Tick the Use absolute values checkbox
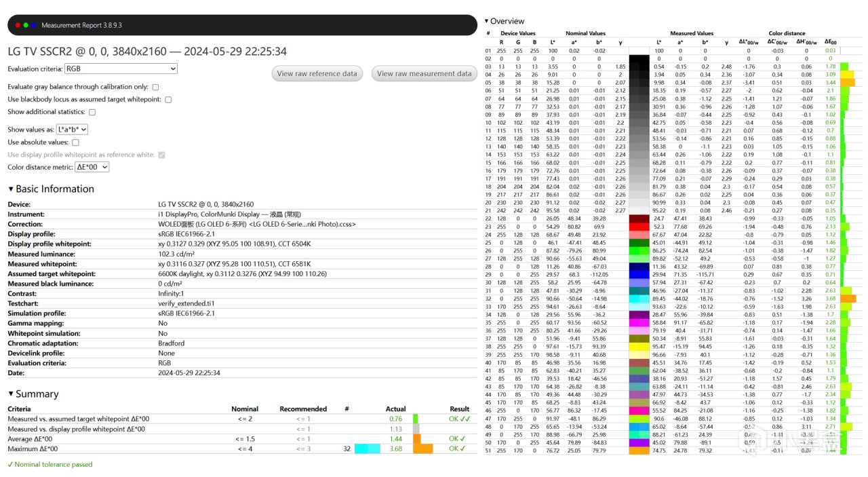 pos(75,142)
